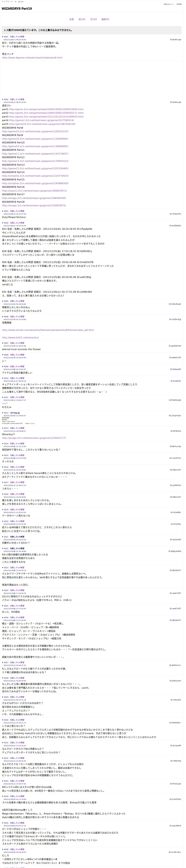The height and width of the screenshot is (868, 186).
Task: Collapse post 0016 with its triangle marker
Action: point(3,467)
